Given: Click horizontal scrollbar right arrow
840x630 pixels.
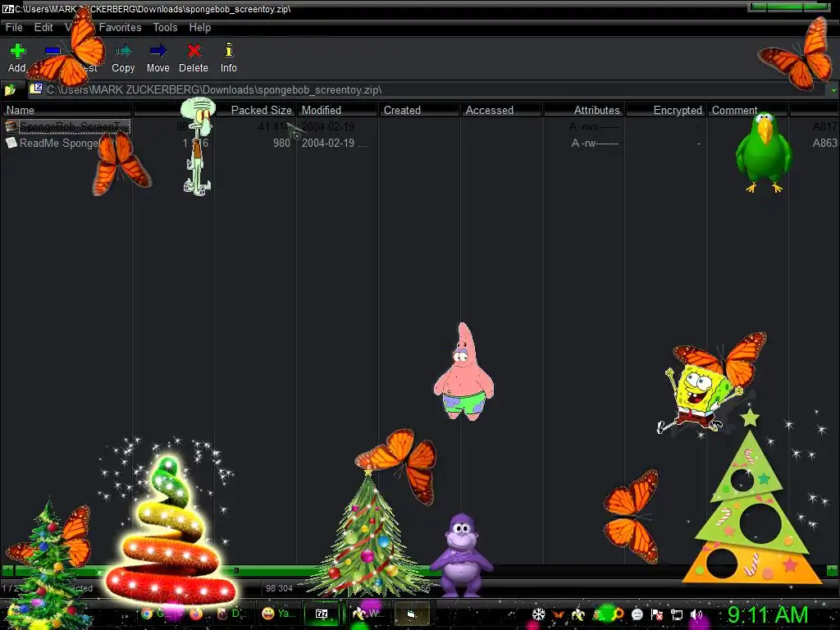Looking at the screenshot, I should click(832, 571).
